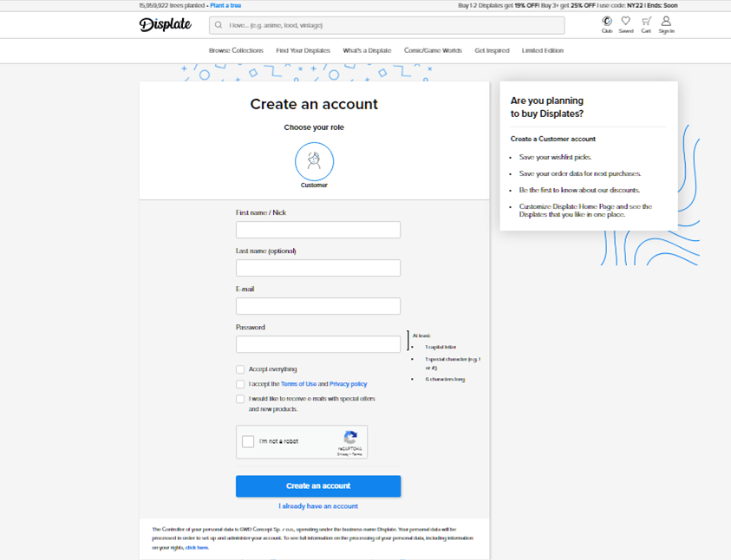Screen dimensions: 731x560
Task: Click 'Save your wishlist picks.' text
Action: [555, 157]
